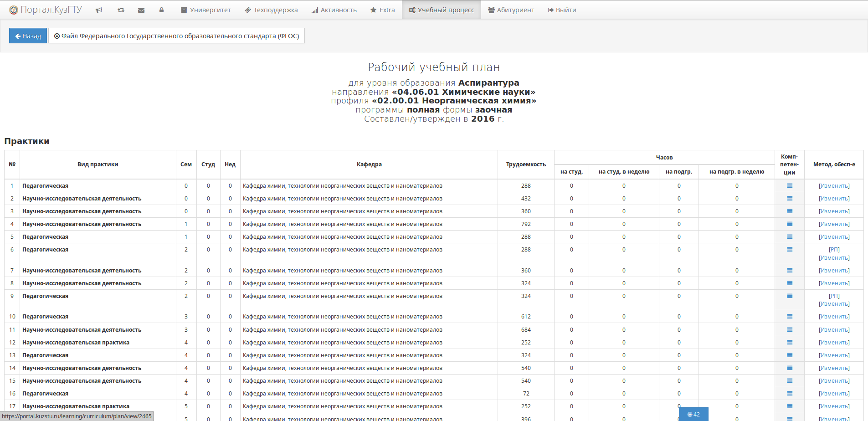Click the padlock icon in navbar
This screenshot has height=421, width=868.
pyautogui.click(x=161, y=10)
